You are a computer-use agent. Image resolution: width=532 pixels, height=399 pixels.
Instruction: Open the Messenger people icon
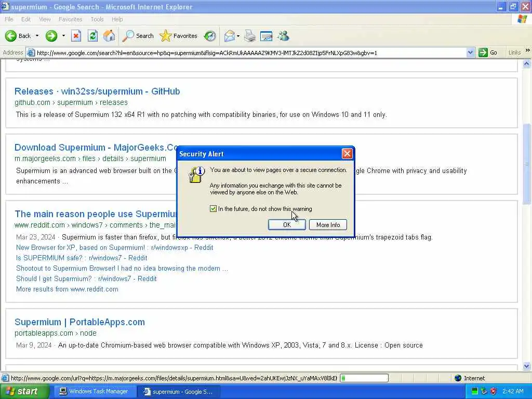(x=283, y=36)
